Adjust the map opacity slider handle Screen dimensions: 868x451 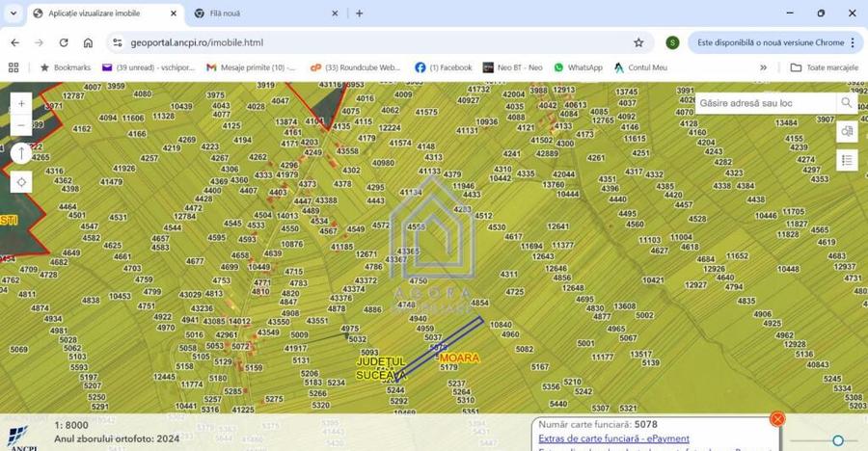click(x=838, y=440)
